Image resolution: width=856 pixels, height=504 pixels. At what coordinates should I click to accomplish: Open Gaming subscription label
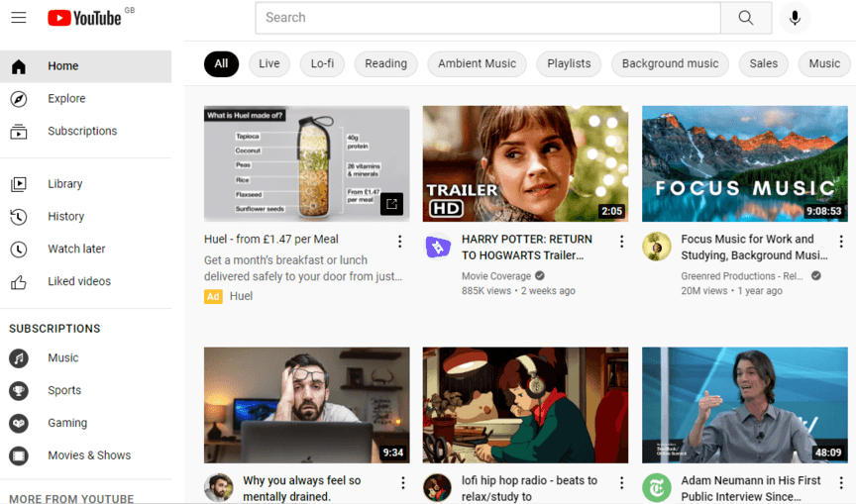(x=67, y=423)
